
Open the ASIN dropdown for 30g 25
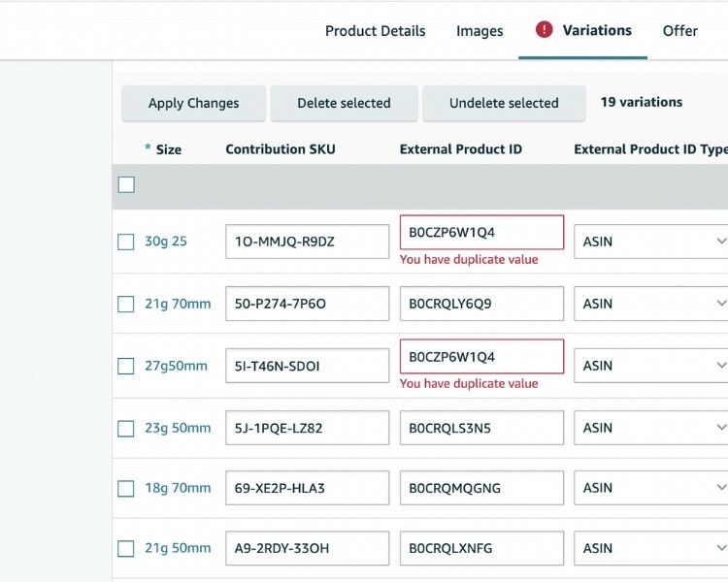pyautogui.click(x=651, y=242)
